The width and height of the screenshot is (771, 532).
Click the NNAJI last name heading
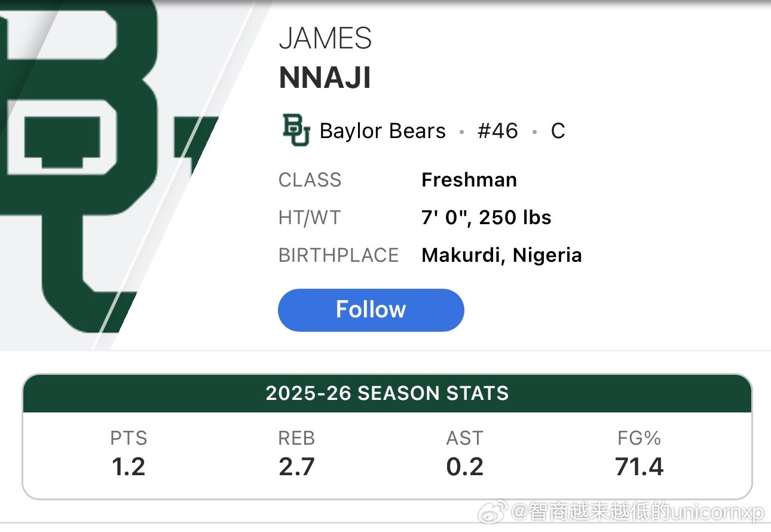[325, 78]
